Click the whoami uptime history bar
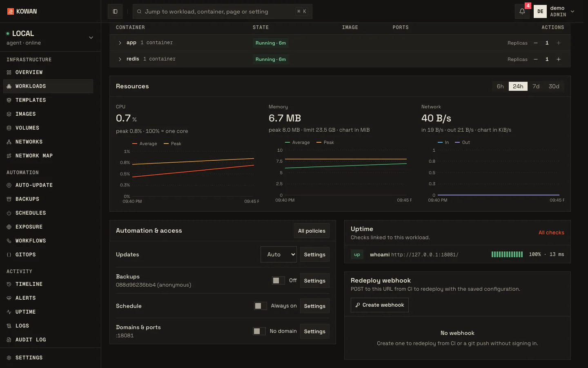The width and height of the screenshot is (588, 368). (507, 254)
